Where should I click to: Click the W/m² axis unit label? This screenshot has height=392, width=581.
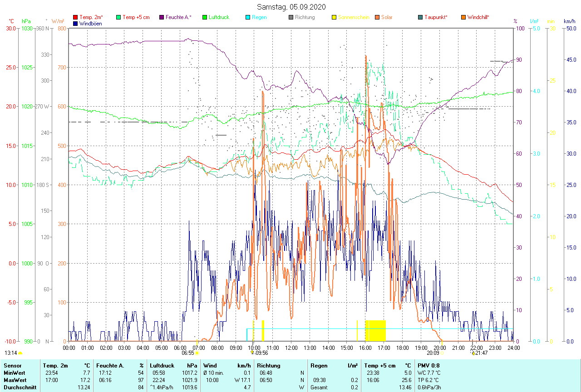[58, 21]
